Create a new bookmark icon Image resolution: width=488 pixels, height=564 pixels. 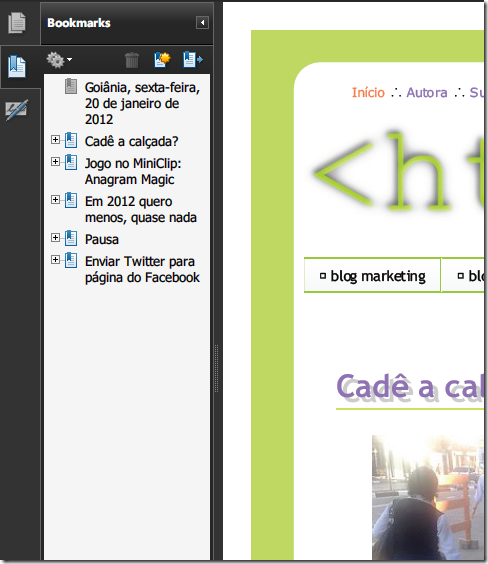pos(162,60)
